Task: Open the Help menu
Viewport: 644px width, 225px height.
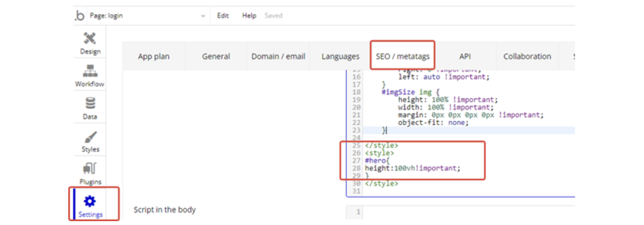Action: point(249,16)
